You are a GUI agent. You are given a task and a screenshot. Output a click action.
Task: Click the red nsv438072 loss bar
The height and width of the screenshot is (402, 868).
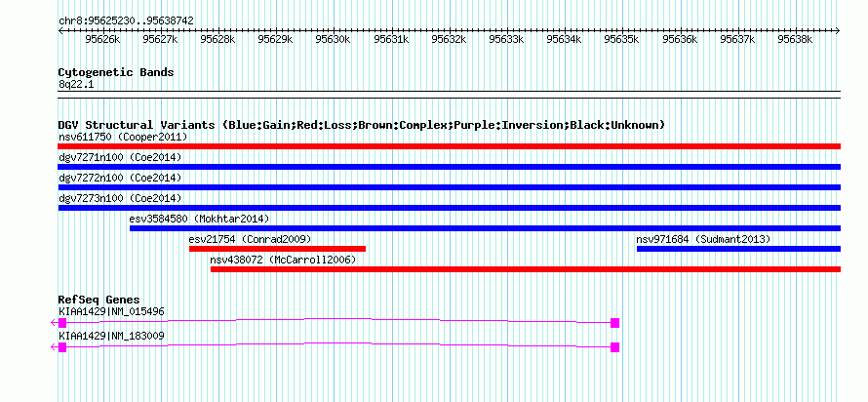pyautogui.click(x=526, y=269)
